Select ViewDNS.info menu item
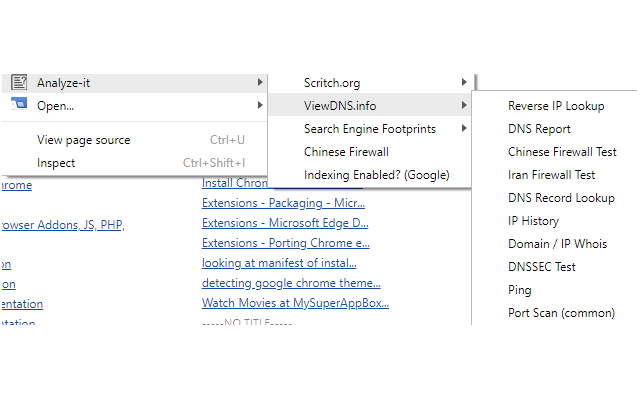This screenshot has height=400, width=640. point(370,106)
